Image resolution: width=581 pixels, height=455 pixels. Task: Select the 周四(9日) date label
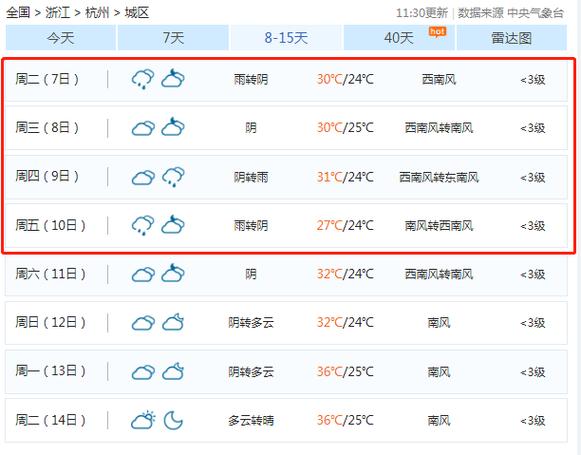pos(47,176)
